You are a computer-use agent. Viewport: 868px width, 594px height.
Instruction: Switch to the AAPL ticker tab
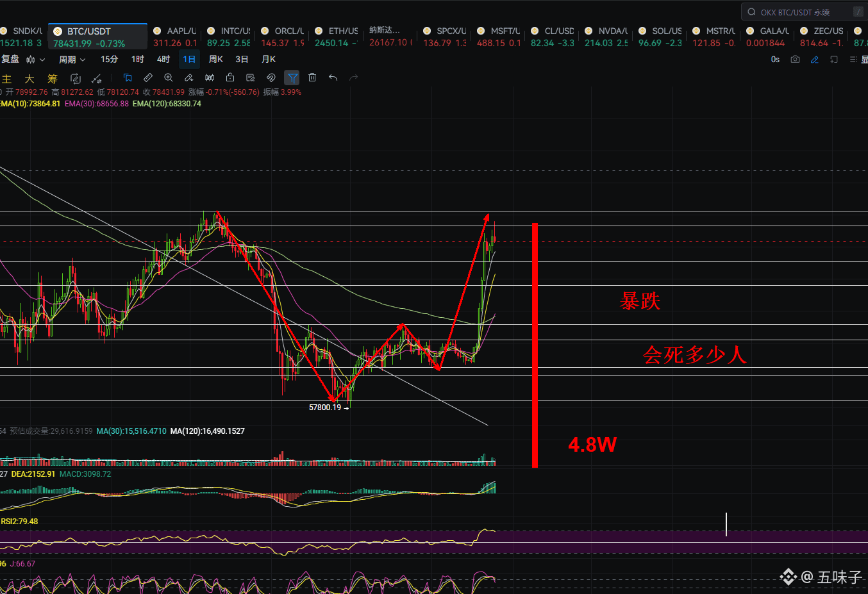click(175, 37)
